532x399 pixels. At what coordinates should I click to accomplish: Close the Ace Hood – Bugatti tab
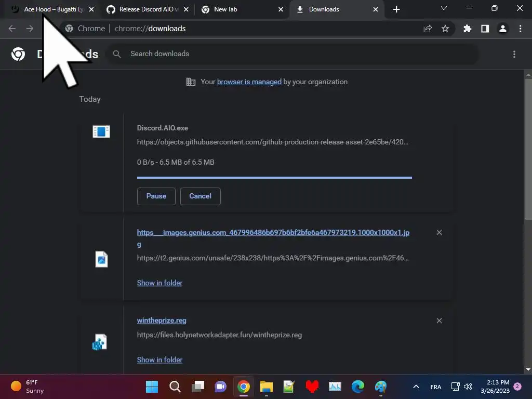pos(91,9)
